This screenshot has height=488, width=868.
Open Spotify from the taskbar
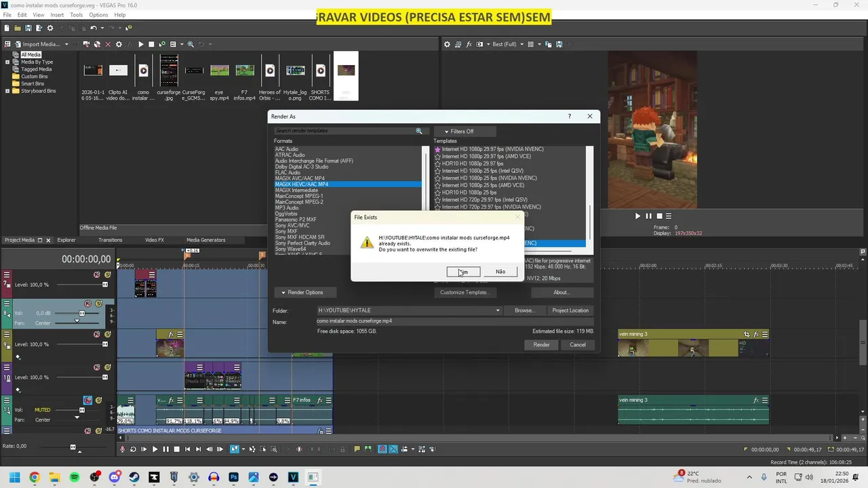pyautogui.click(x=75, y=478)
